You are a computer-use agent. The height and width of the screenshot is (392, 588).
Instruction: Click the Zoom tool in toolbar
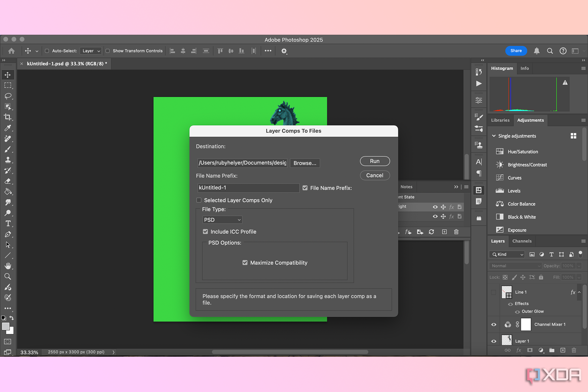pos(8,276)
